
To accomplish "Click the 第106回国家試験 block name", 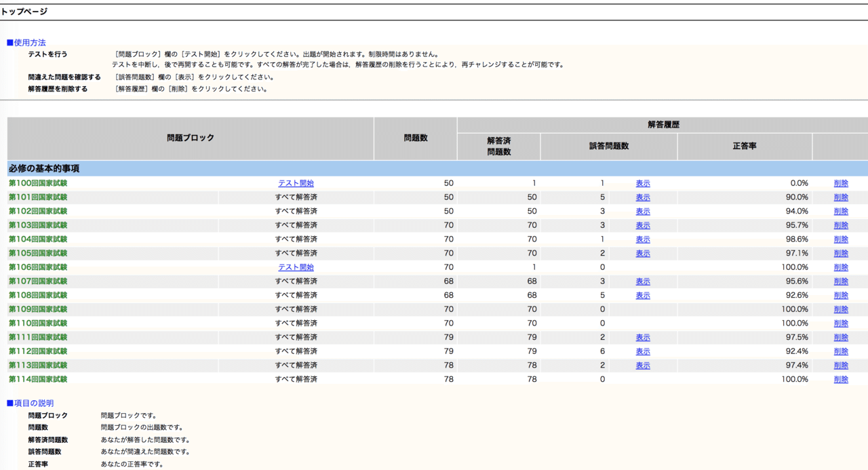I will point(38,267).
